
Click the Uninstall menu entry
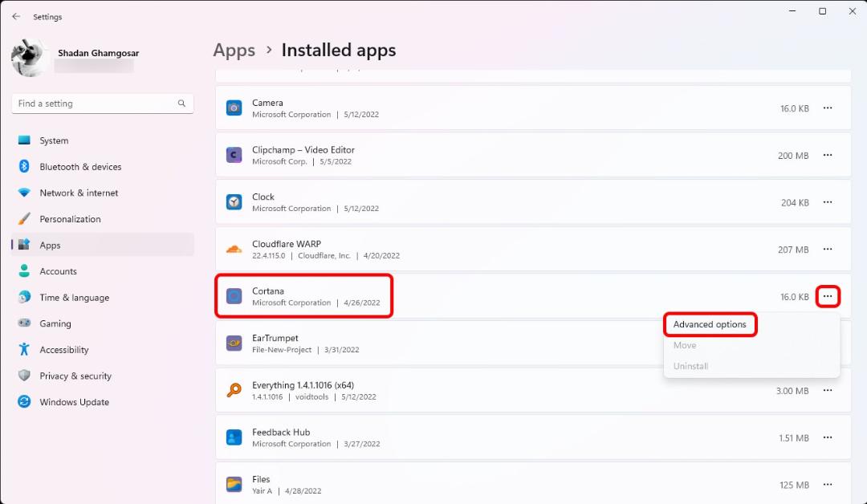690,366
